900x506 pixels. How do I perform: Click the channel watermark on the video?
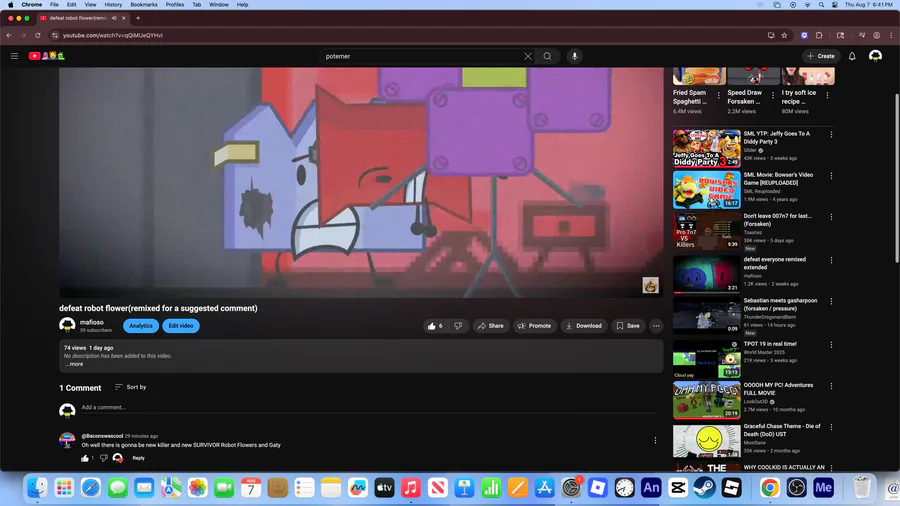tap(650, 285)
